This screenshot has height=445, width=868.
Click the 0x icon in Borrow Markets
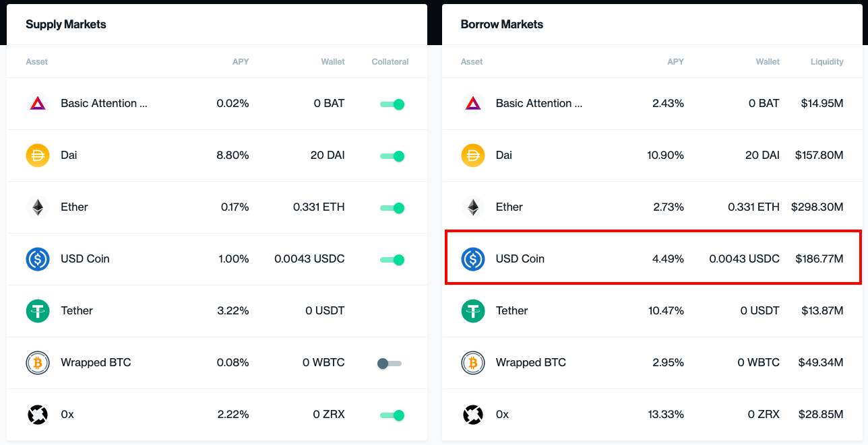(473, 415)
